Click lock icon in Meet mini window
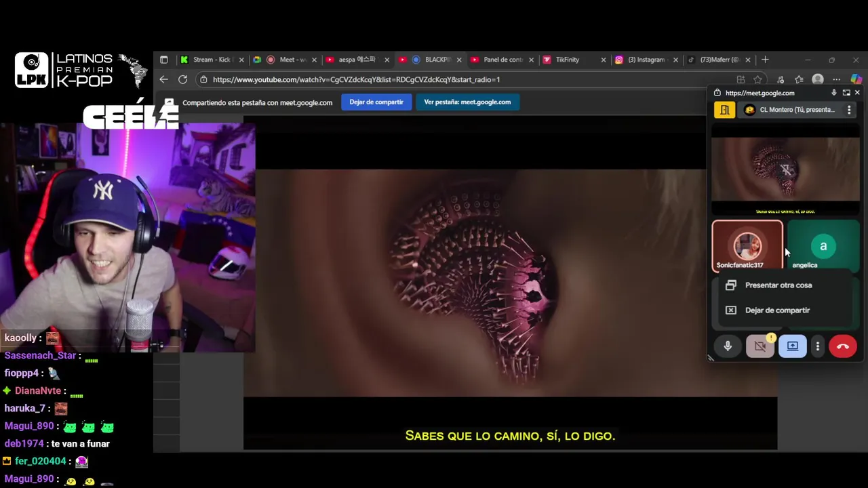This screenshot has width=868, height=488. [717, 93]
